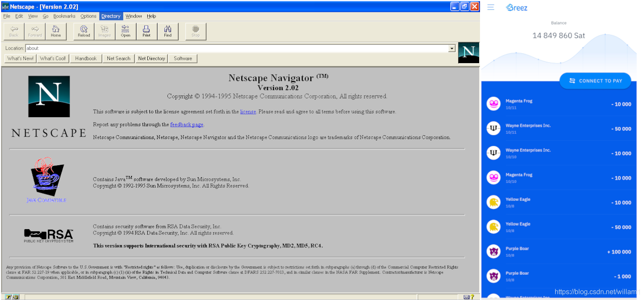This screenshot has height=300, width=644.
Task: Click the What's Cool! directory button
Action: 53,58
